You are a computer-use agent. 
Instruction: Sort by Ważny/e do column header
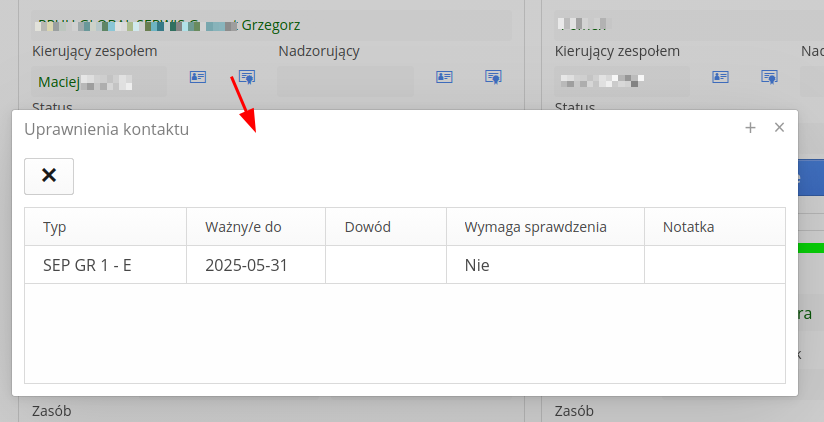click(255, 227)
